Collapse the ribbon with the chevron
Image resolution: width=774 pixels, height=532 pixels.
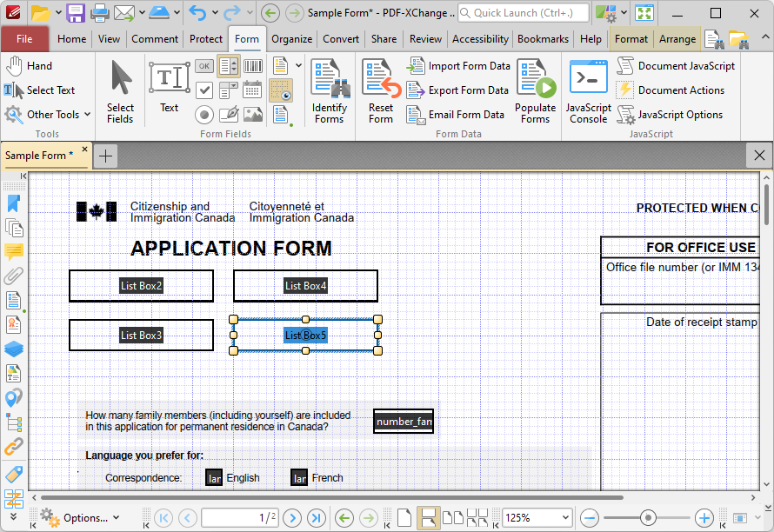[x=764, y=37]
